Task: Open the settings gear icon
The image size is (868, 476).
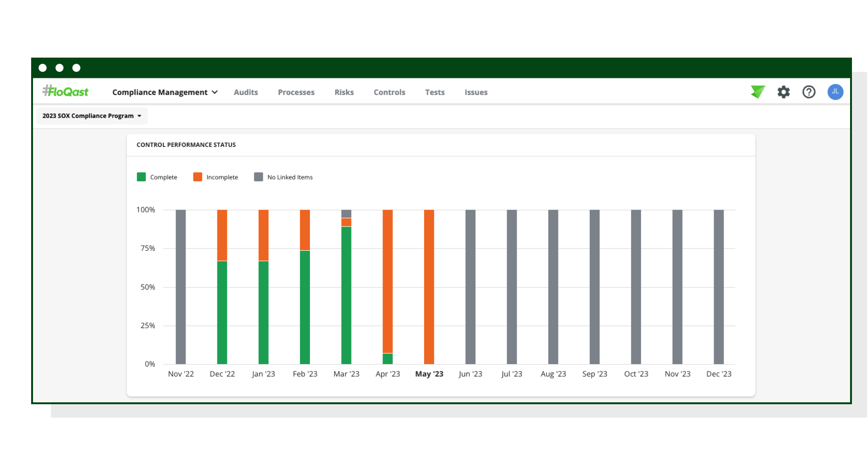Action: pyautogui.click(x=784, y=92)
